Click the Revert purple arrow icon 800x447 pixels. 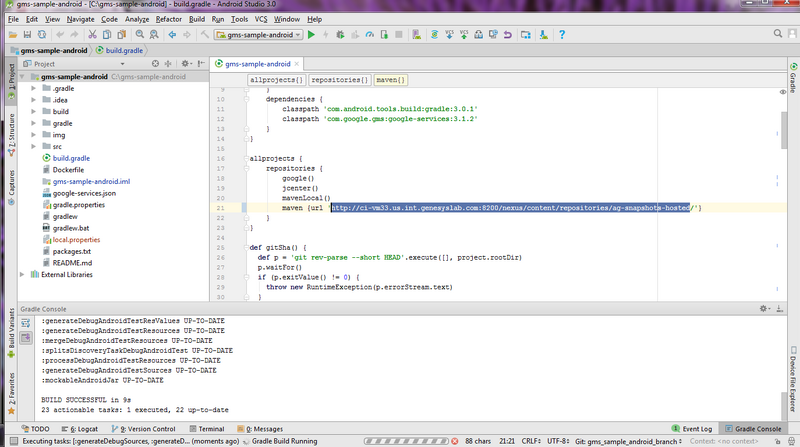tap(508, 35)
